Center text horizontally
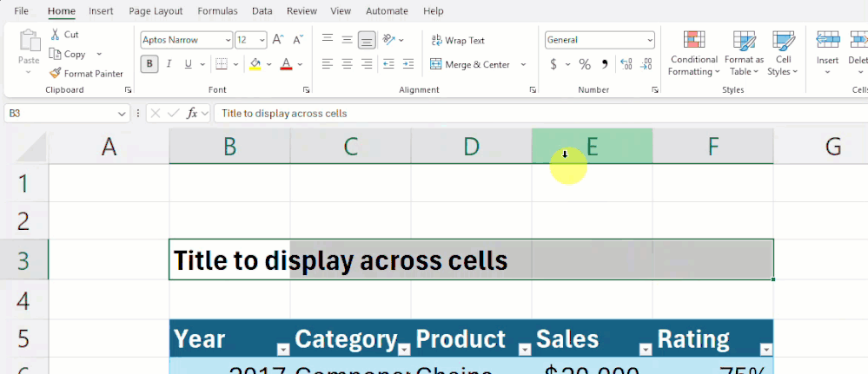Viewport: 868px width, 374px height. pyautogui.click(x=347, y=64)
